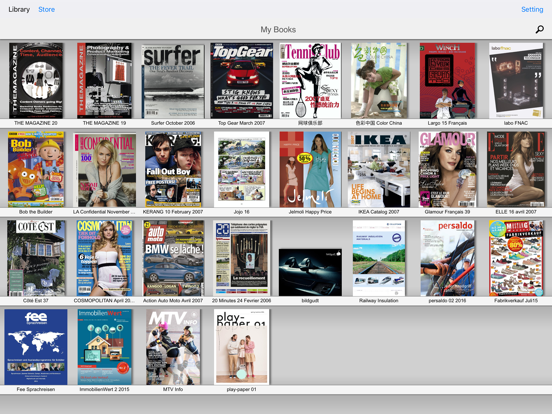Open the Color China magazine cover
Image resolution: width=552 pixels, height=414 pixels.
(379, 81)
